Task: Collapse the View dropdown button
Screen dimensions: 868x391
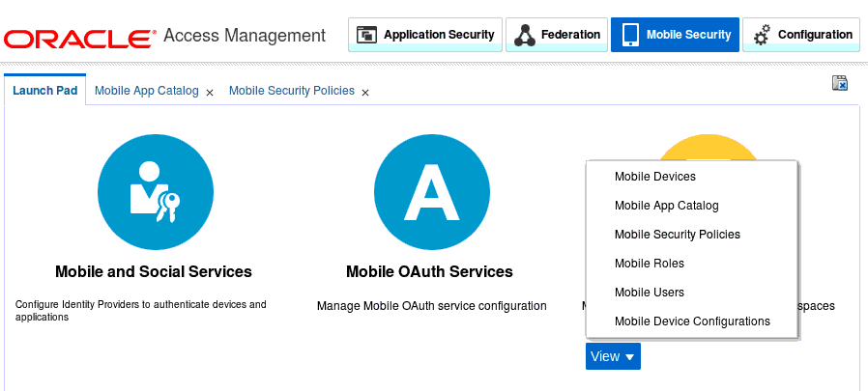Action: (x=614, y=356)
